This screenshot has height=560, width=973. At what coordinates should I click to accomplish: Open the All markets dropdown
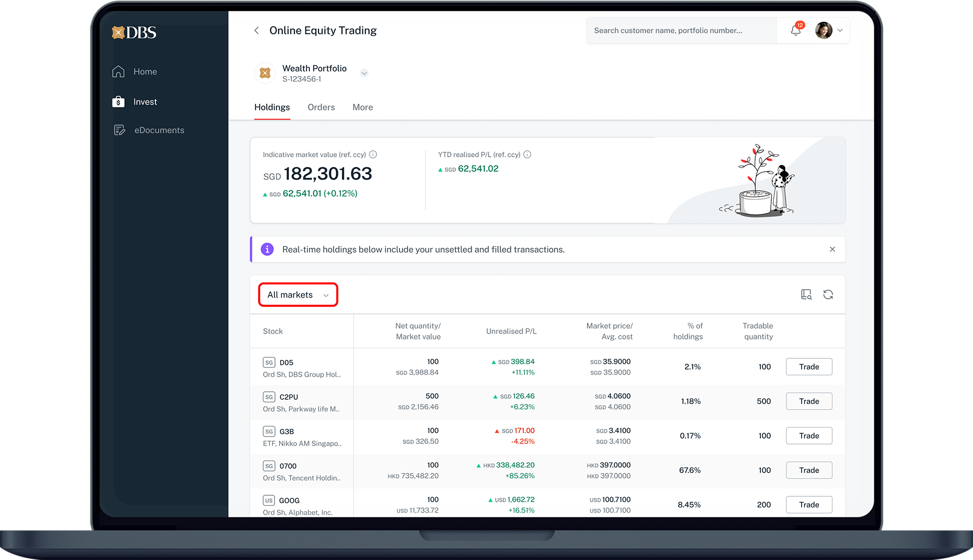click(x=298, y=295)
